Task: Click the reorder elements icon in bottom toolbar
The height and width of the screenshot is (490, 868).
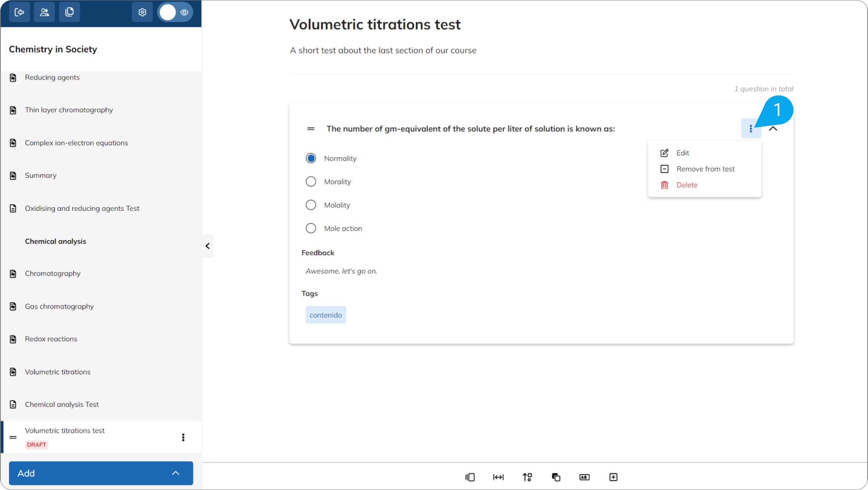Action: (x=527, y=477)
